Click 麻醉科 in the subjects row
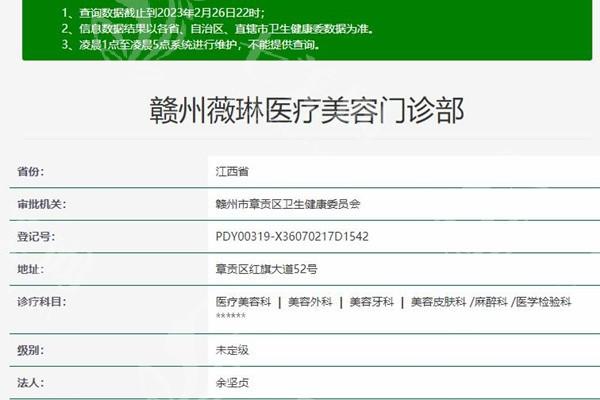This screenshot has width=600, height=400. tap(491, 302)
